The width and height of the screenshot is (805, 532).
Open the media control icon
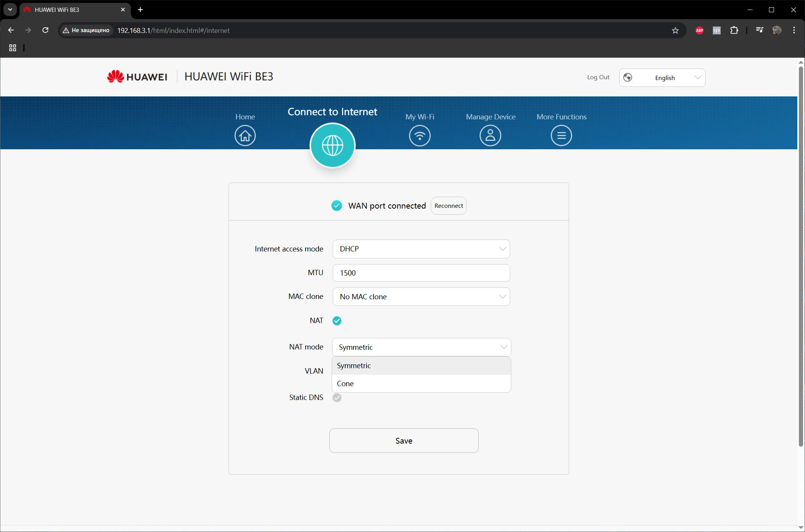point(759,30)
